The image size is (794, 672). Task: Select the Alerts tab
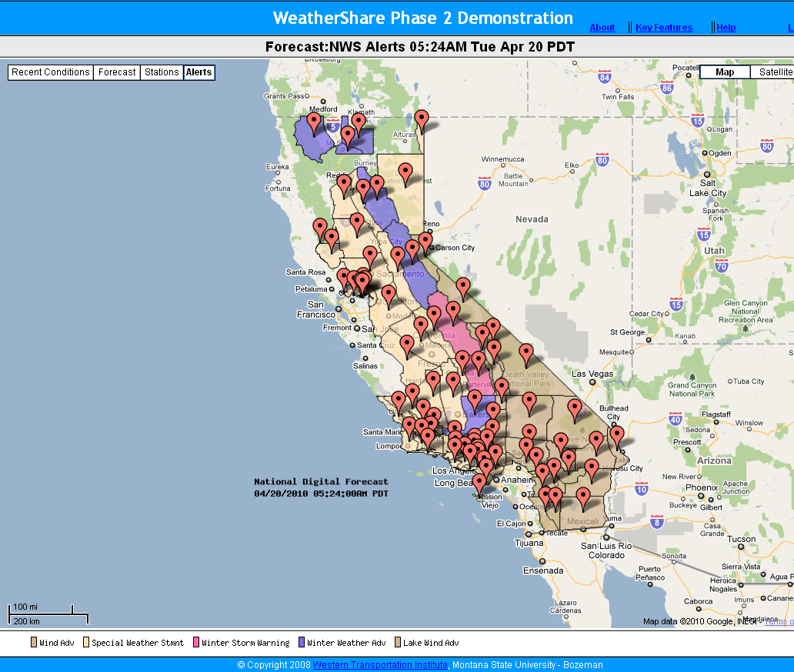[x=198, y=72]
